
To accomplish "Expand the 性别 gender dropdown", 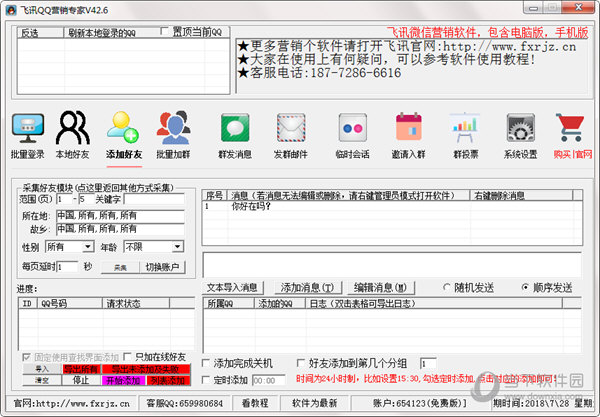I will pyautogui.click(x=88, y=247).
